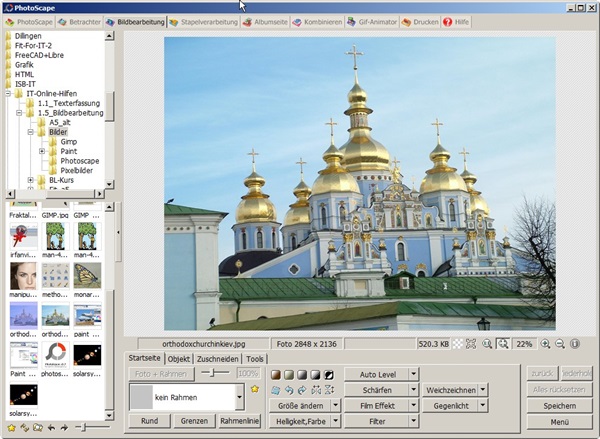The image size is (600, 439).
Task: Click the star icon beside frame dropdown
Action: 255,389
